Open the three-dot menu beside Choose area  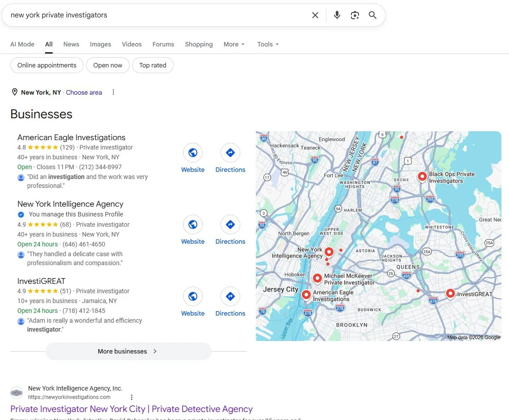(113, 92)
